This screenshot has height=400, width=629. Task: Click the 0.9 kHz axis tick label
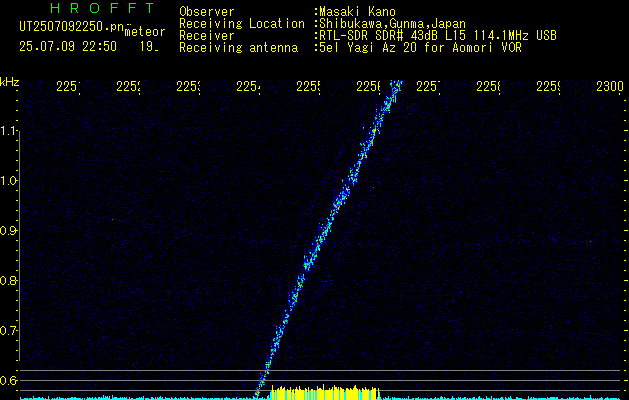tap(8, 231)
